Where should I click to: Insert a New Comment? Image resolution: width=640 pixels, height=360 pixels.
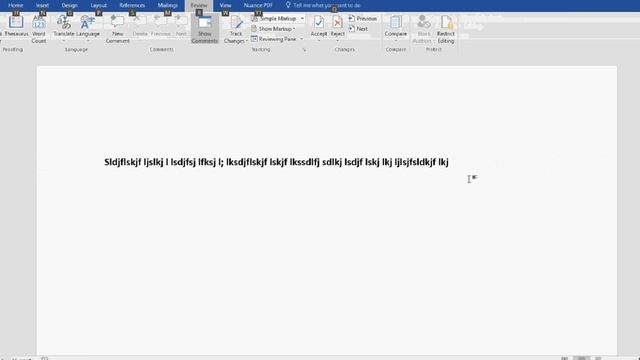(118, 29)
